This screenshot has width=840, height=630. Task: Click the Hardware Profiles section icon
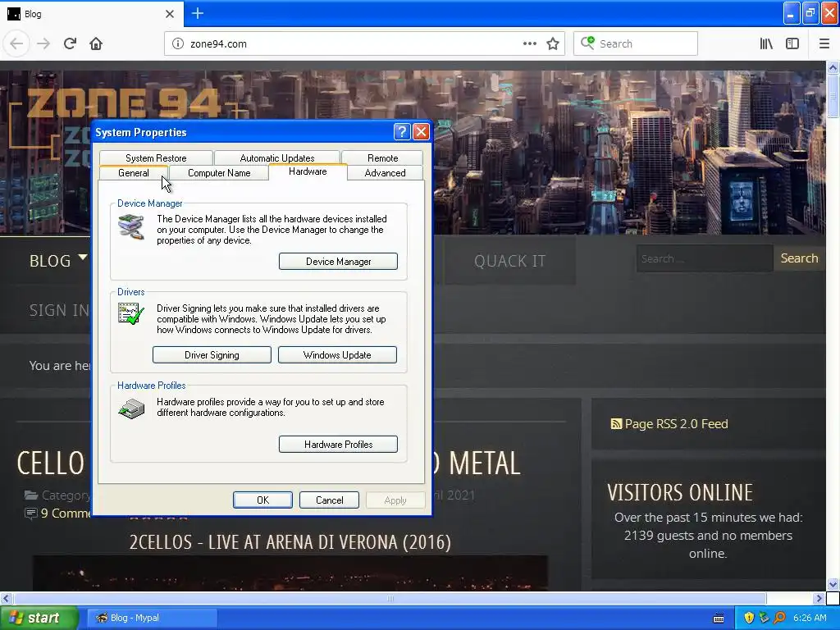131,409
